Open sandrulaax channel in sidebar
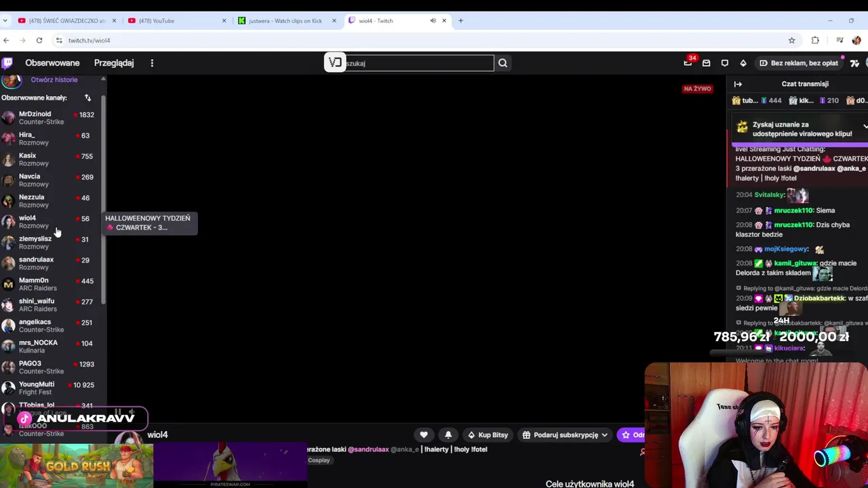This screenshot has width=868, height=488. tap(51, 263)
